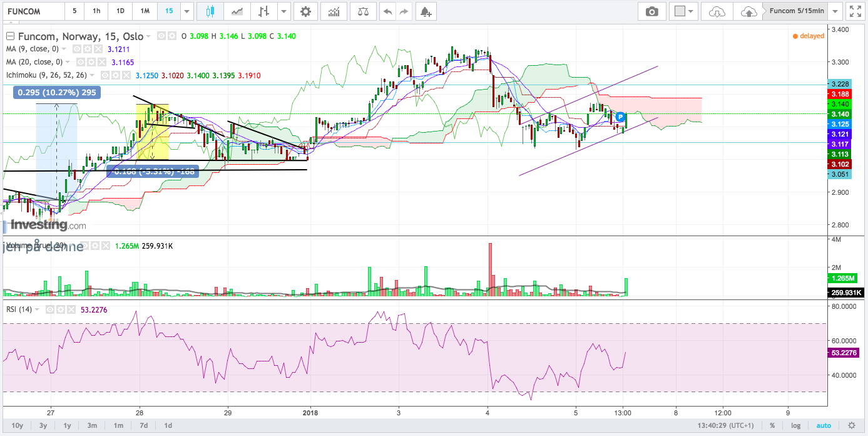Click the save chart cloud upload icon
Screen dimensions: 868x436
pos(748,11)
